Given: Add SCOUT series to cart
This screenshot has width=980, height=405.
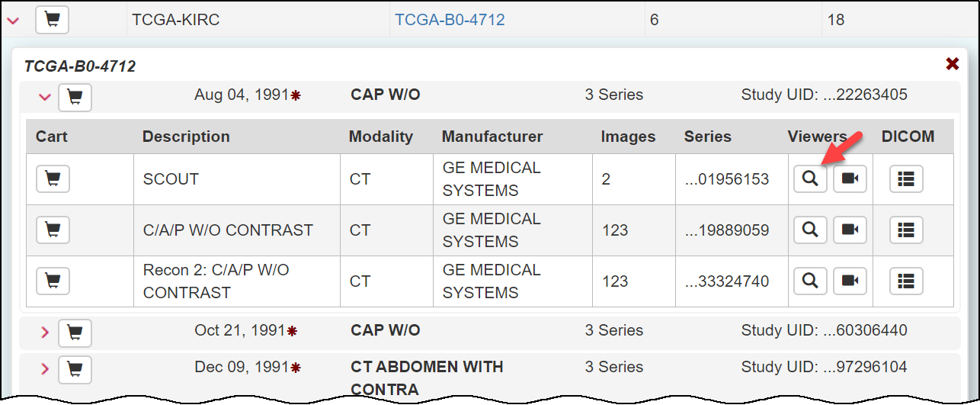Looking at the screenshot, I should tap(53, 179).
